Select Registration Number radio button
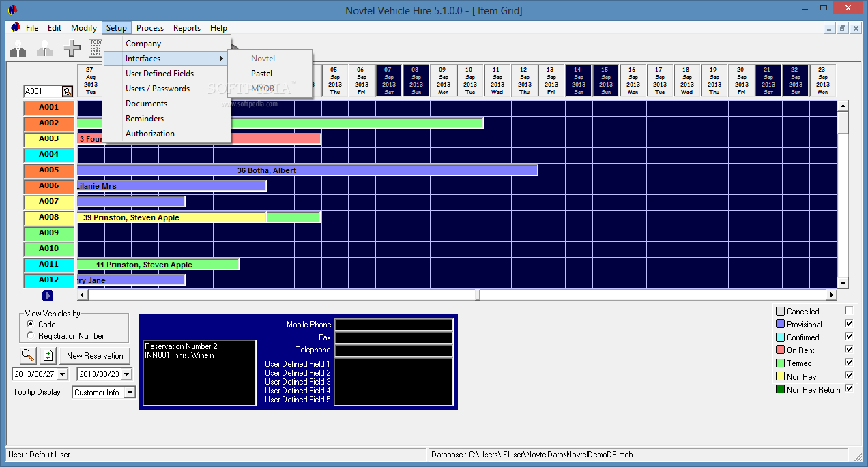This screenshot has height=467, width=868. click(x=30, y=336)
